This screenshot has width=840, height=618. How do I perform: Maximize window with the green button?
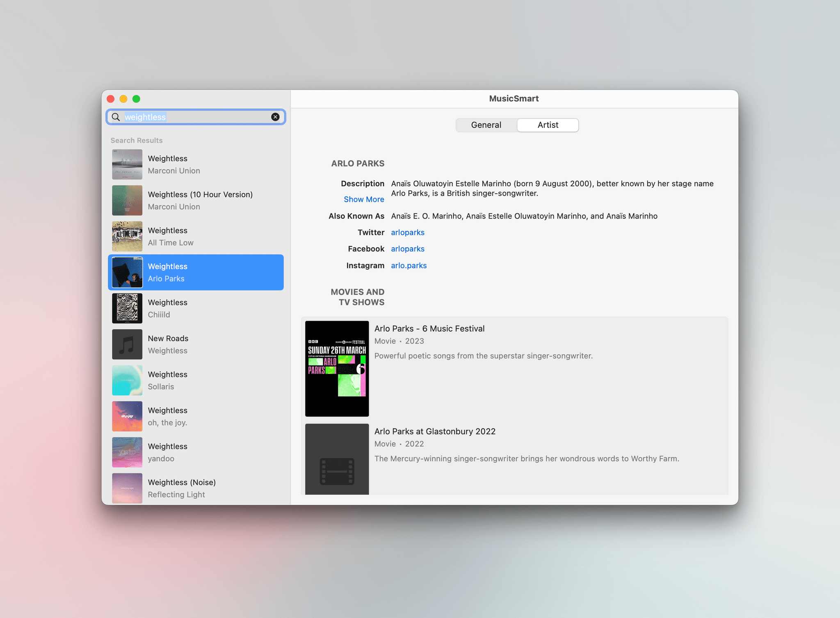[x=137, y=99]
